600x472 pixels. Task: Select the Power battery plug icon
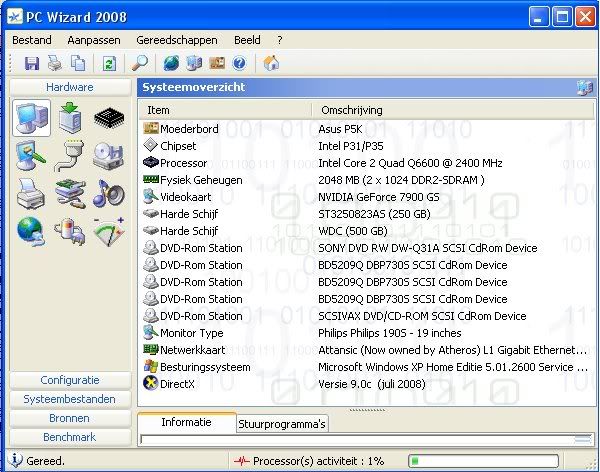[x=70, y=232]
